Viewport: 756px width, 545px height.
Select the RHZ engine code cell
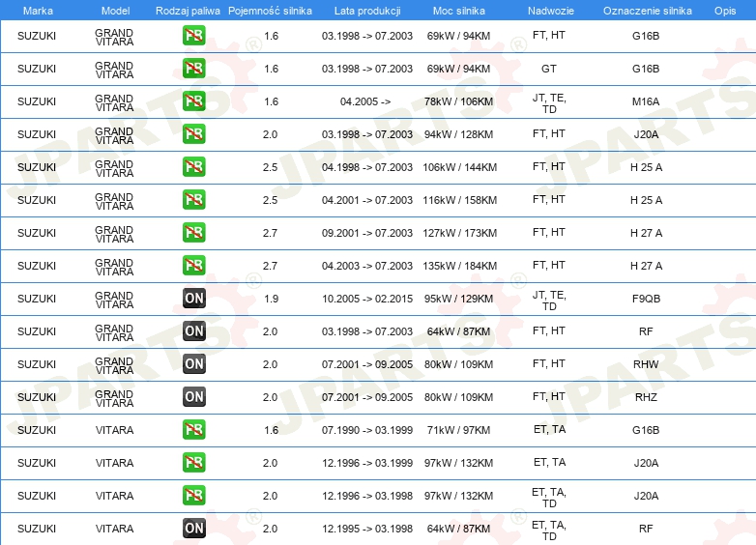pyautogui.click(x=646, y=397)
